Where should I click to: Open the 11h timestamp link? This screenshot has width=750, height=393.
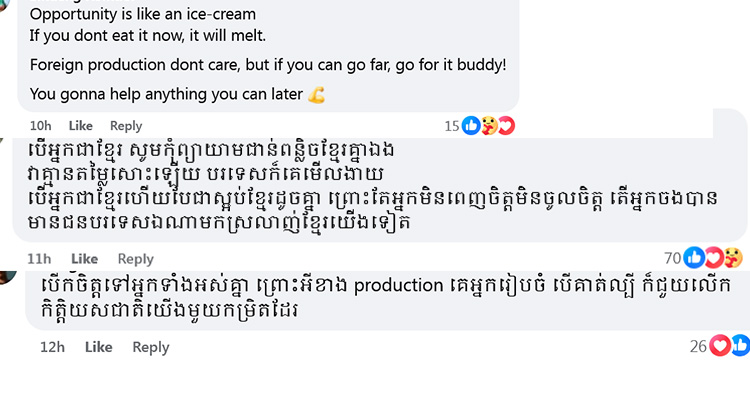click(x=39, y=259)
